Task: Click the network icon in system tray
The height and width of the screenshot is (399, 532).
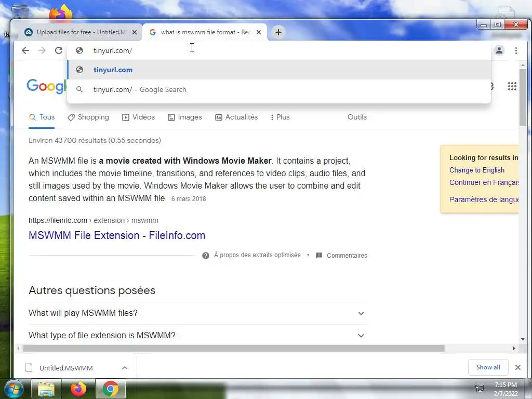Action: point(480,389)
